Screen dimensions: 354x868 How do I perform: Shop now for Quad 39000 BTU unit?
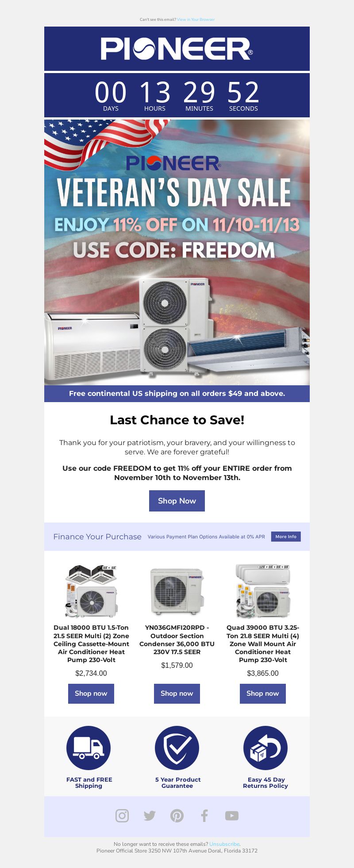(263, 694)
